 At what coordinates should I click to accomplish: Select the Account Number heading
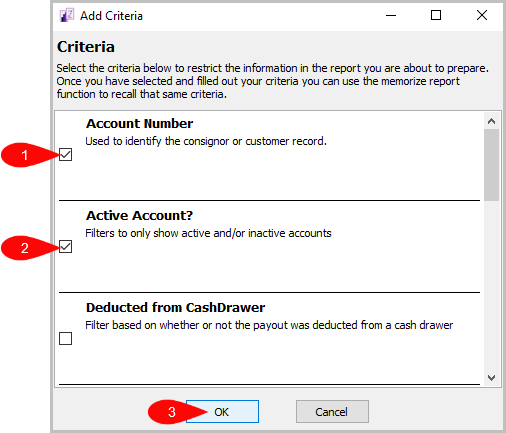point(139,124)
